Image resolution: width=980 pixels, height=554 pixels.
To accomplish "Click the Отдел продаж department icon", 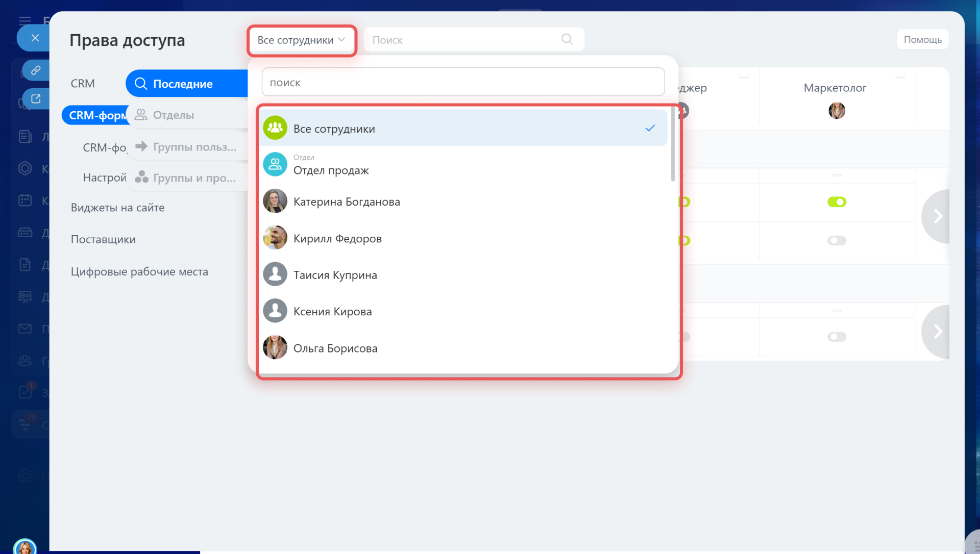I will click(x=275, y=164).
